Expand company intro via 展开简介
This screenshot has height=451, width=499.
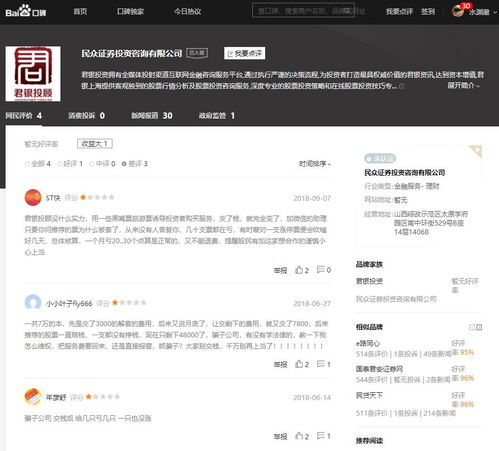pyautogui.click(x=464, y=86)
